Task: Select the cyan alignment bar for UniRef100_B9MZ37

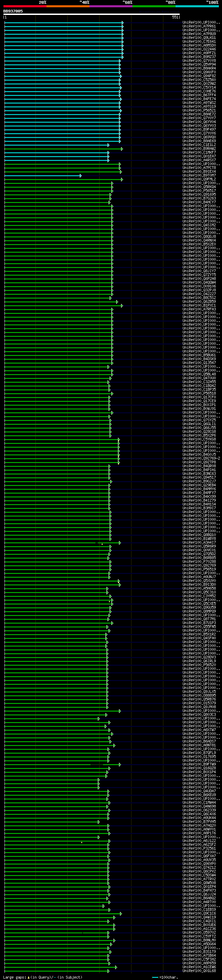Action: (x=64, y=57)
